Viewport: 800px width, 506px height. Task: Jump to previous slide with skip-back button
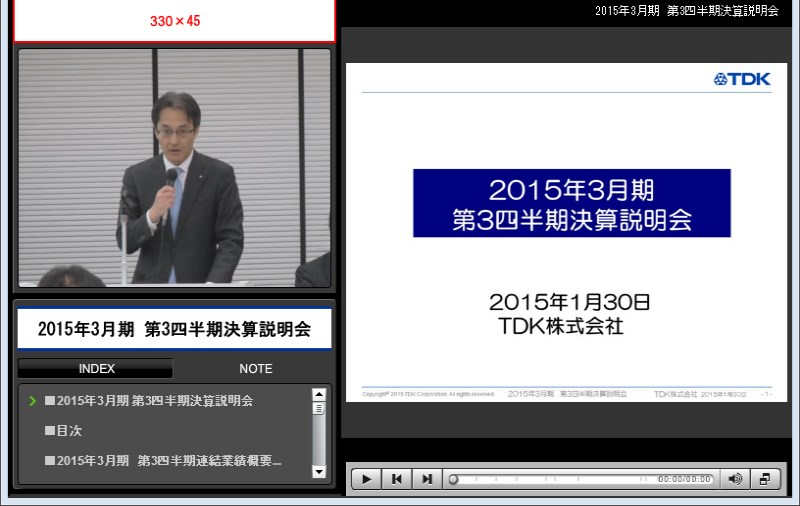396,479
